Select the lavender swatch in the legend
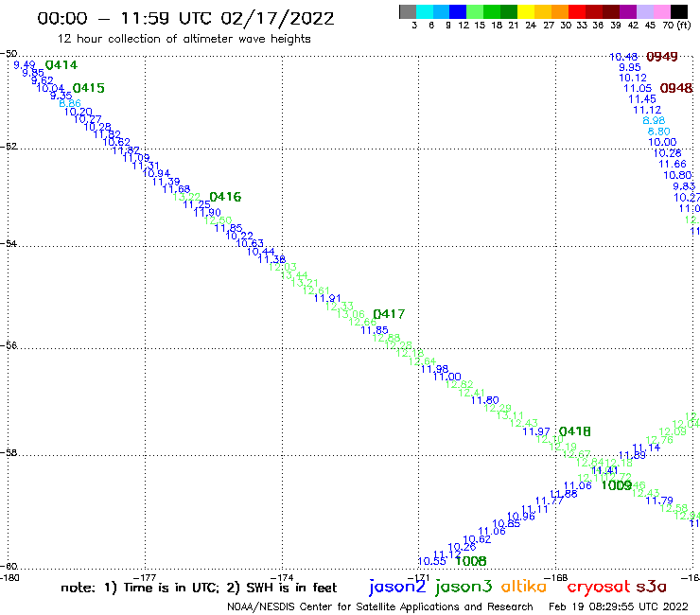Viewport: 700px width, 615px height. [644, 11]
